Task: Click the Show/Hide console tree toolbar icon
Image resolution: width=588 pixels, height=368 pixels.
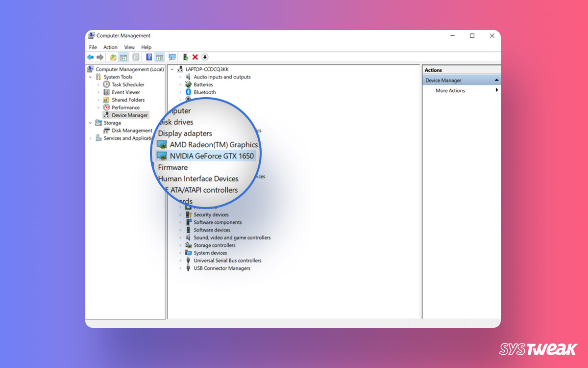Action: pyautogui.click(x=123, y=57)
